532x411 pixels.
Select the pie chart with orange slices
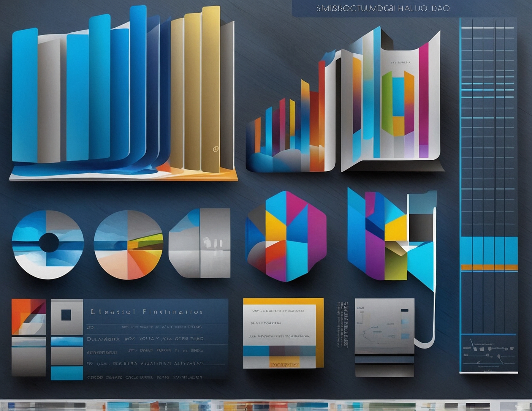click(128, 245)
